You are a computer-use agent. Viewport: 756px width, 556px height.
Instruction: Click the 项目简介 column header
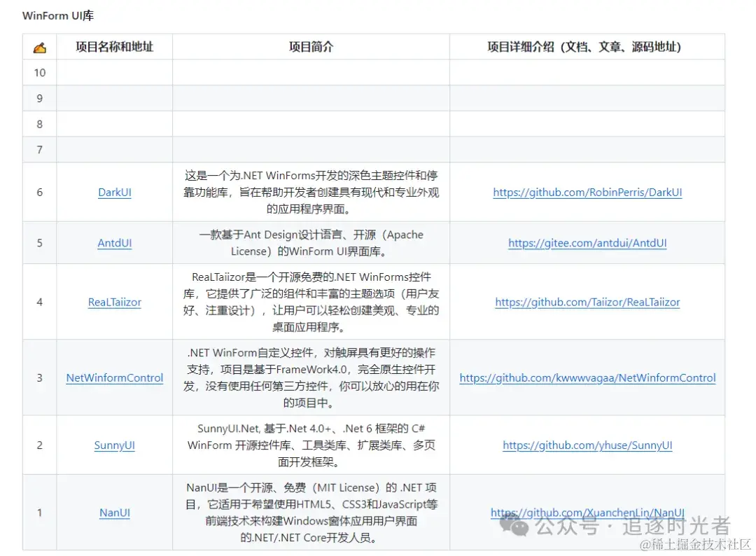point(311,47)
